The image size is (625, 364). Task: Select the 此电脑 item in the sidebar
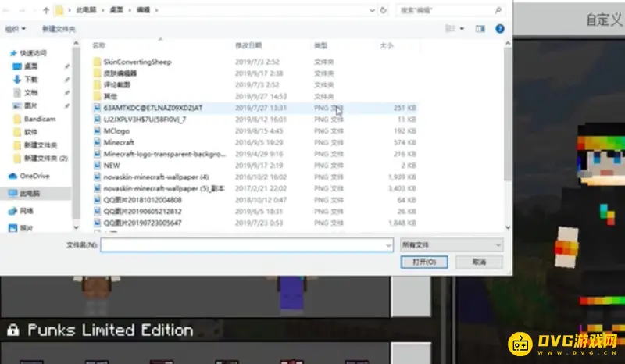[x=30, y=193]
